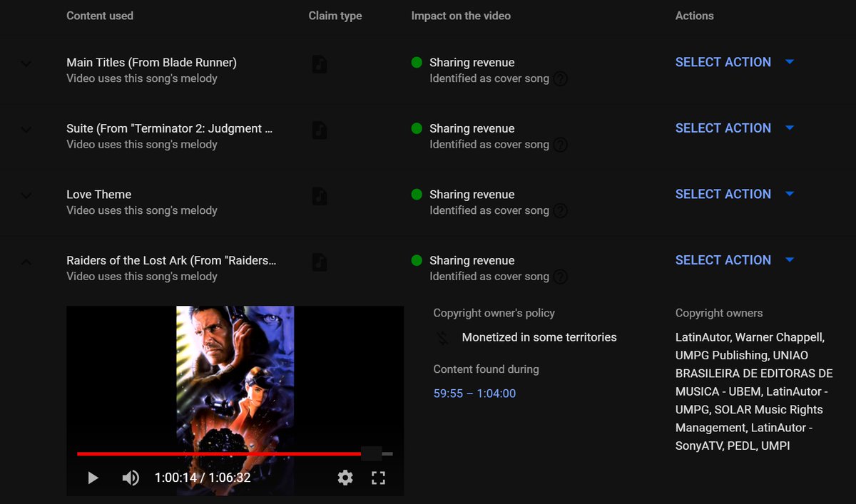Screen dimensions: 856x504
Task: Open cover song help icon for Suite row
Action: pyautogui.click(x=561, y=145)
